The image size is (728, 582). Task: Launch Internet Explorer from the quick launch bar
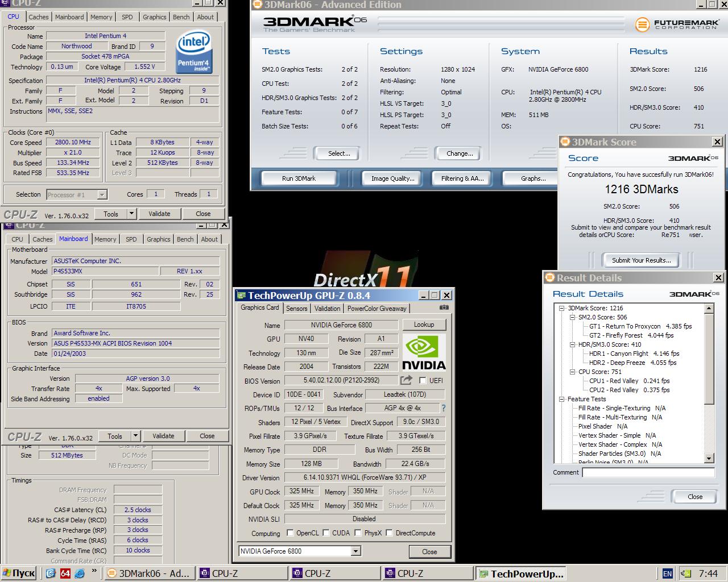pos(80,573)
